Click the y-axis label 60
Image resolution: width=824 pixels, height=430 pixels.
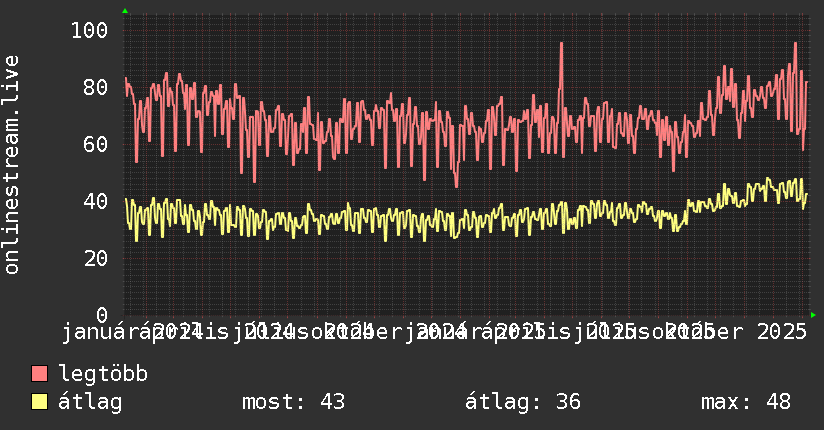pyautogui.click(x=96, y=144)
